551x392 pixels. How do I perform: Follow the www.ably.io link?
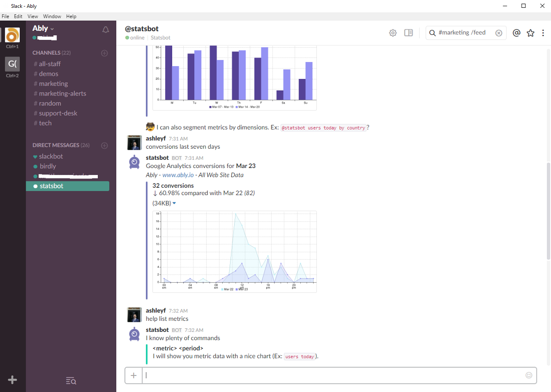(x=178, y=175)
